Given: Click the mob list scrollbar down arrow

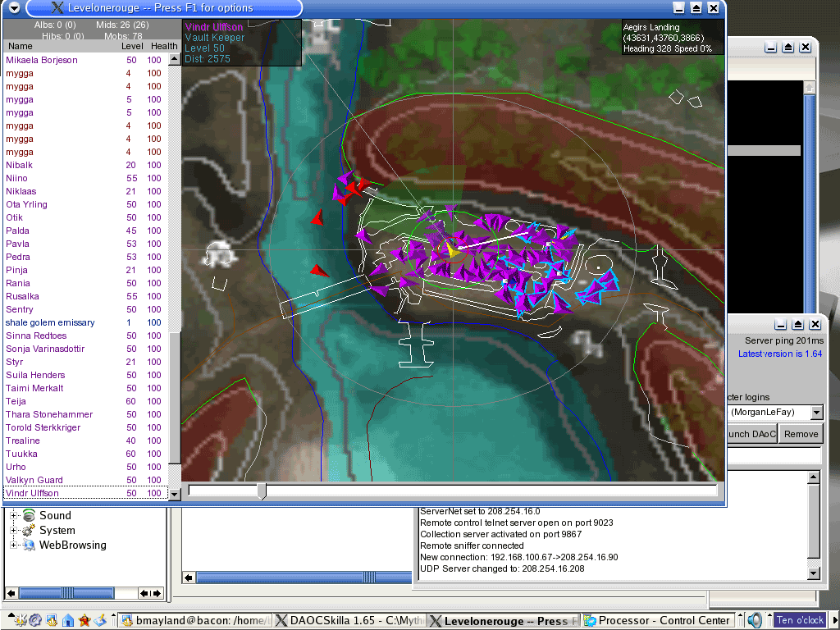Looking at the screenshot, I should tap(175, 495).
